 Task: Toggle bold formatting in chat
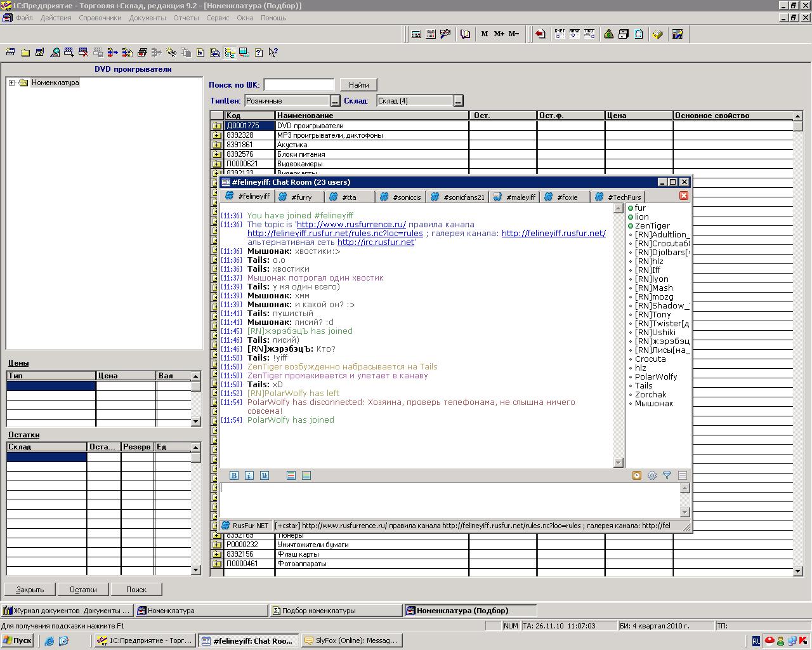coord(234,475)
